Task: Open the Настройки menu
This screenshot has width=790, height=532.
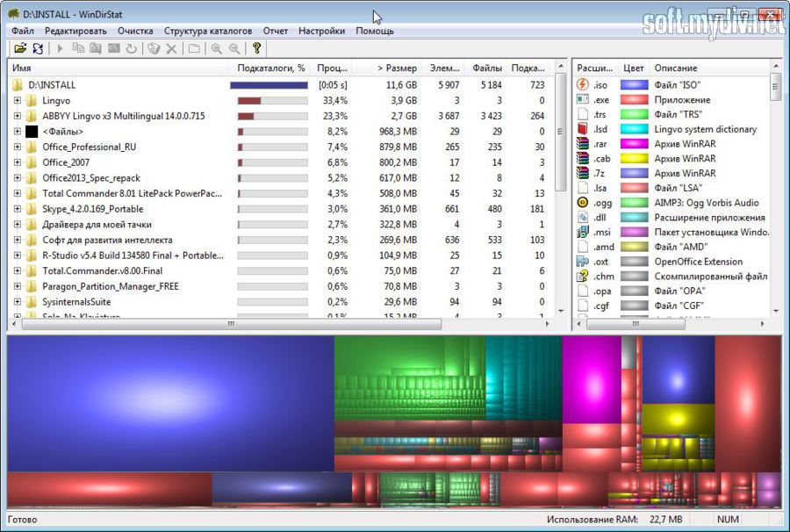Action: pos(321,31)
